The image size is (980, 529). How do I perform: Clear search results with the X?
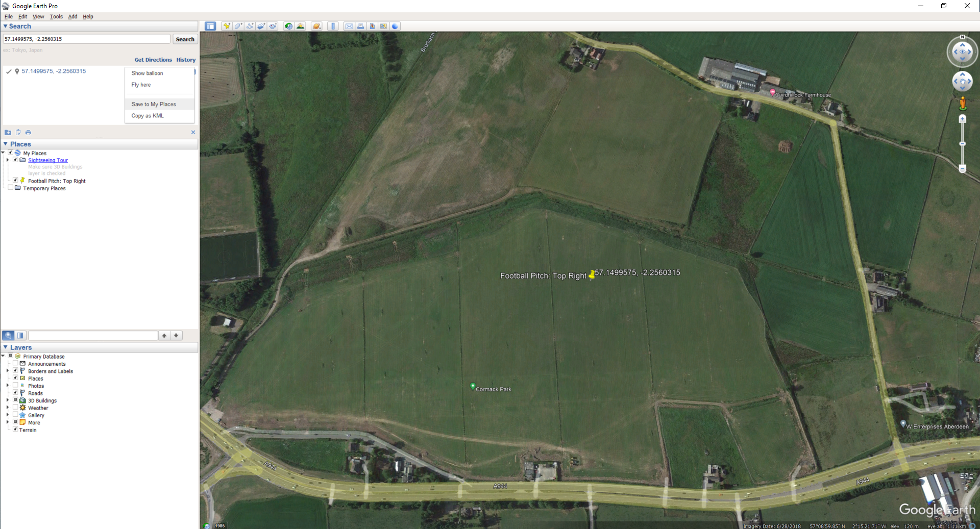coord(193,132)
